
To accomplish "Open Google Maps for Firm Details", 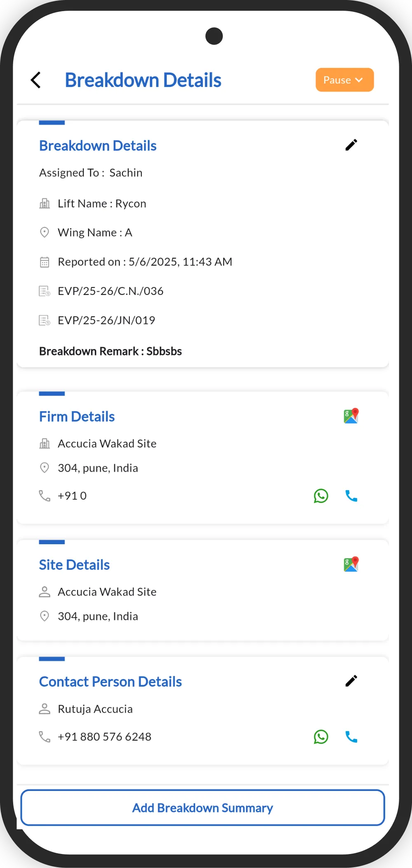I will (x=351, y=416).
